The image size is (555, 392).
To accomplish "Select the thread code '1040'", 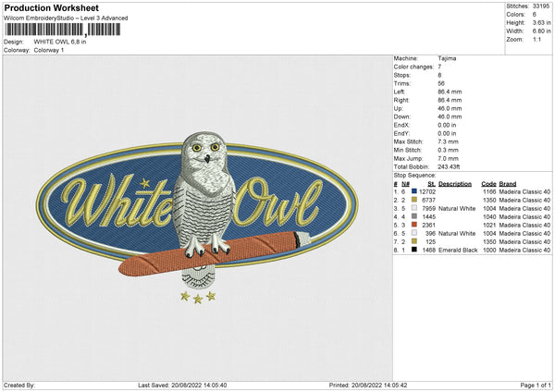I will click(x=489, y=216).
